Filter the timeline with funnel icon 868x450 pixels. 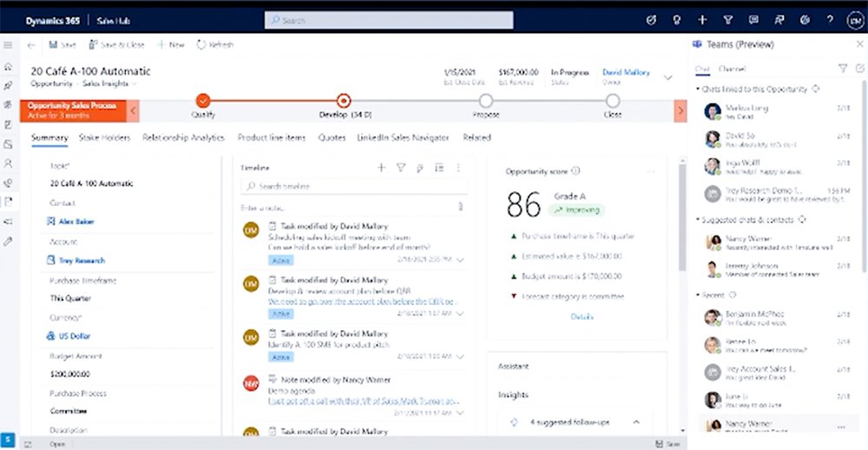(401, 168)
